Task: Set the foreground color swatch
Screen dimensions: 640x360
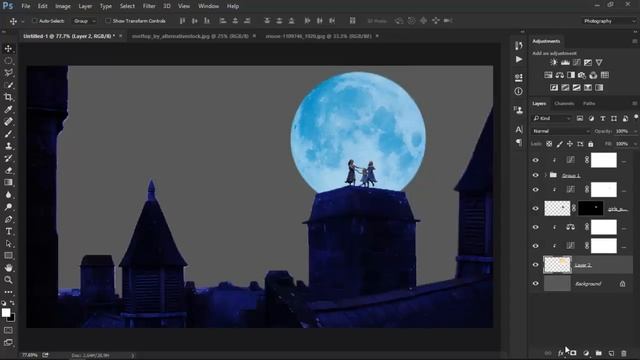Action: [x=6, y=313]
